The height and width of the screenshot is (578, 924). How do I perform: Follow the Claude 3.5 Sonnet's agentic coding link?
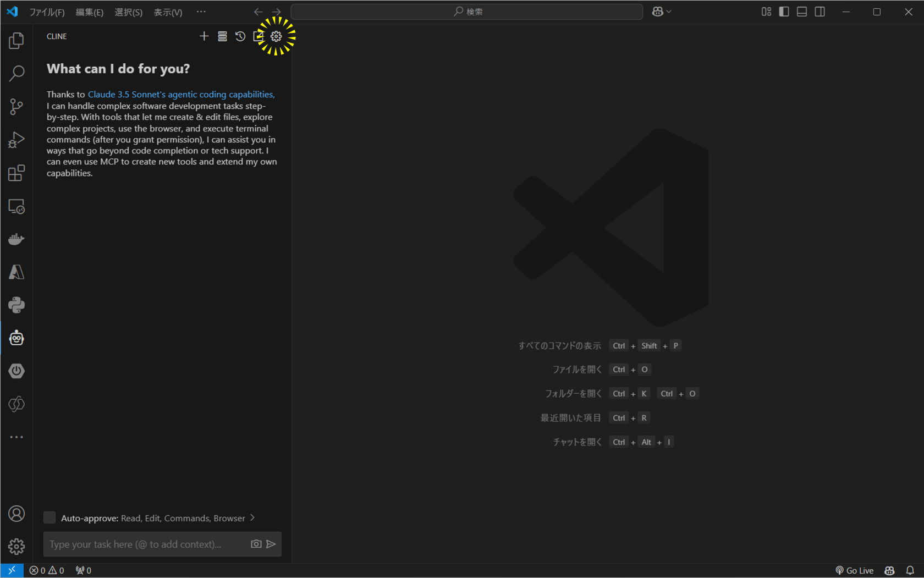tap(182, 95)
